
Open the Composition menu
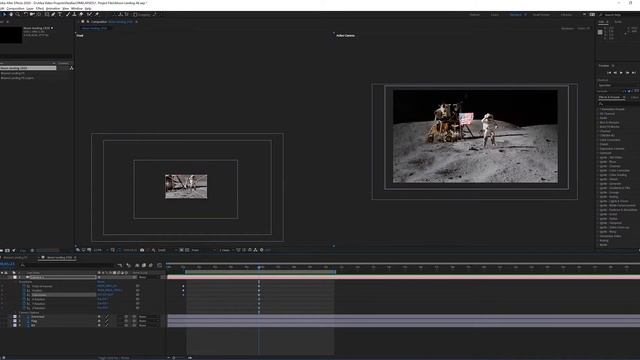tap(15, 8)
